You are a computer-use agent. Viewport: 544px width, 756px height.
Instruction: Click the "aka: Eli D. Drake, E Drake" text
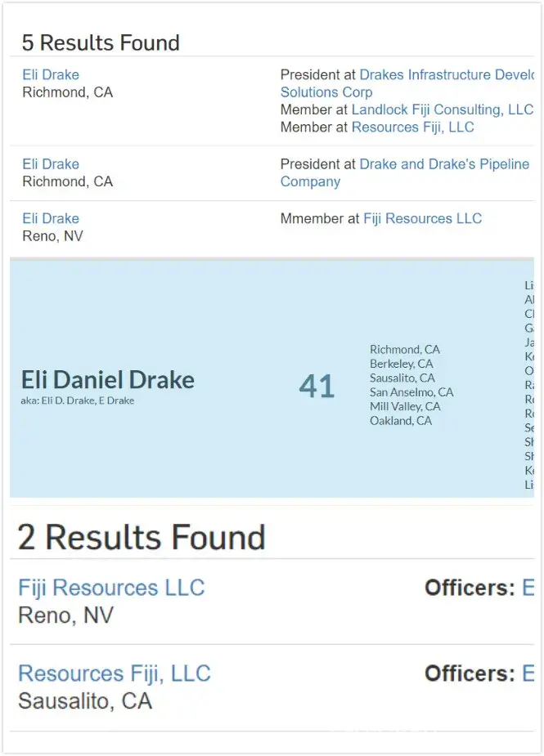pos(78,401)
